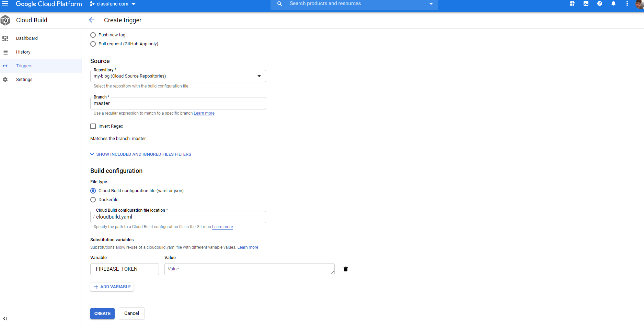Open the three-dot settings menu in header

(627, 4)
